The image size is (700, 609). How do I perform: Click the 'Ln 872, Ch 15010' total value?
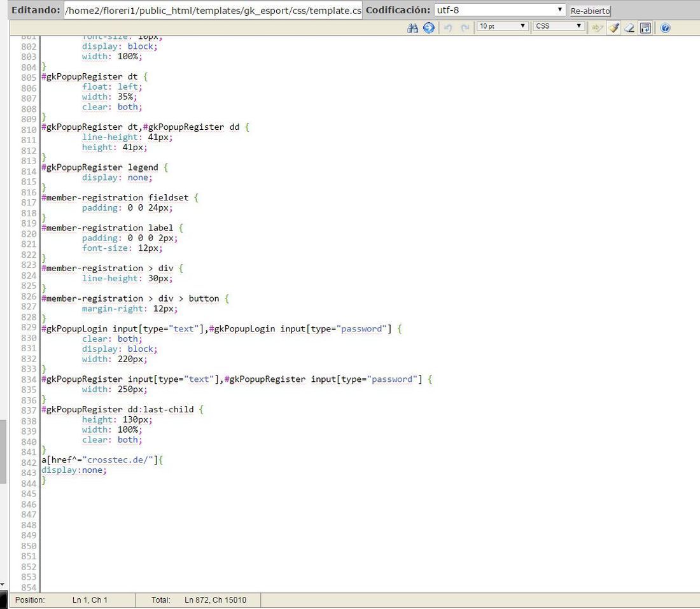coord(216,600)
